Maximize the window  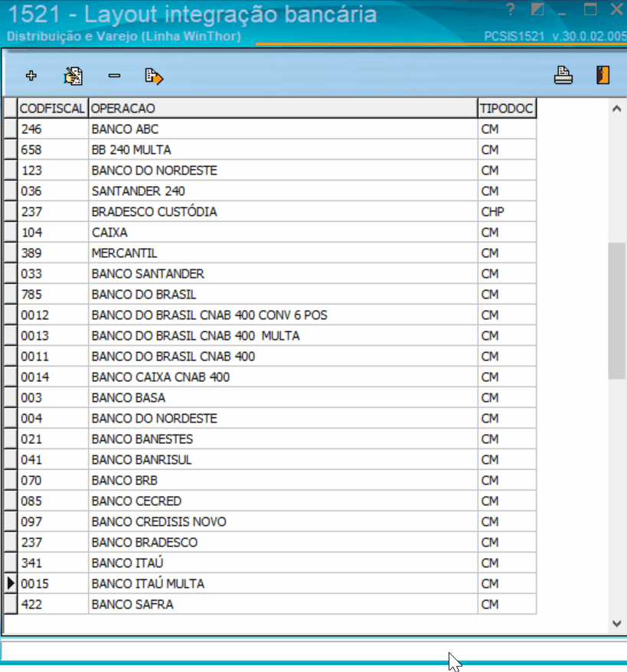(590, 9)
